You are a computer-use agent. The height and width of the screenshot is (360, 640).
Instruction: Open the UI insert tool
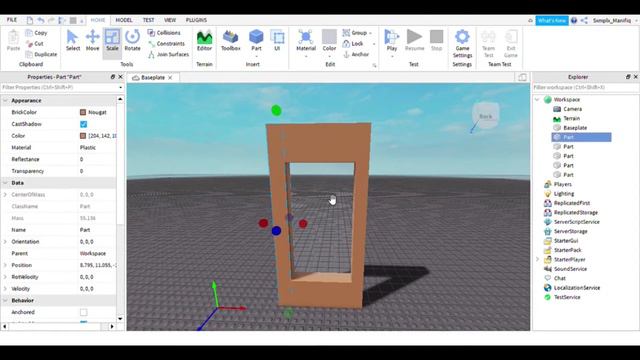[x=277, y=40]
